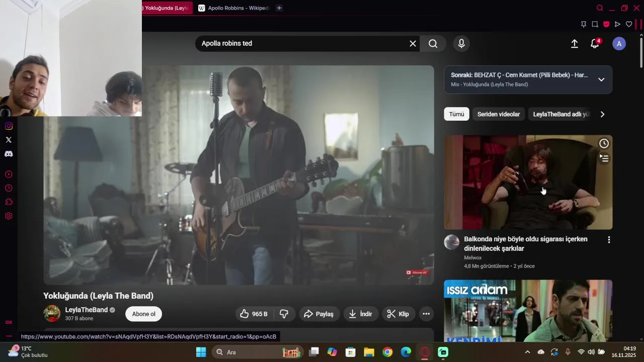Switch to Apollo Robbins Wikipedia tab
The width and height of the screenshot is (644, 362).
233,8
